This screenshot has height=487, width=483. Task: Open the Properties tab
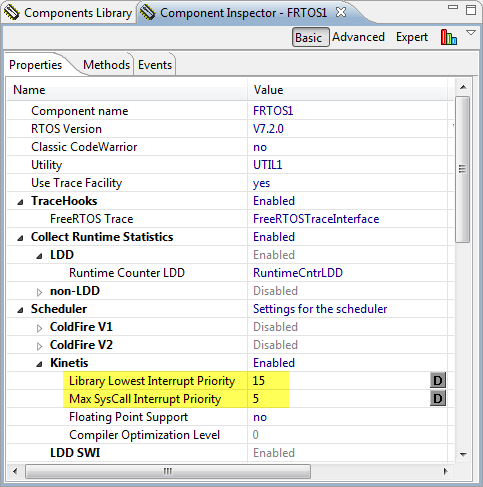(x=36, y=65)
